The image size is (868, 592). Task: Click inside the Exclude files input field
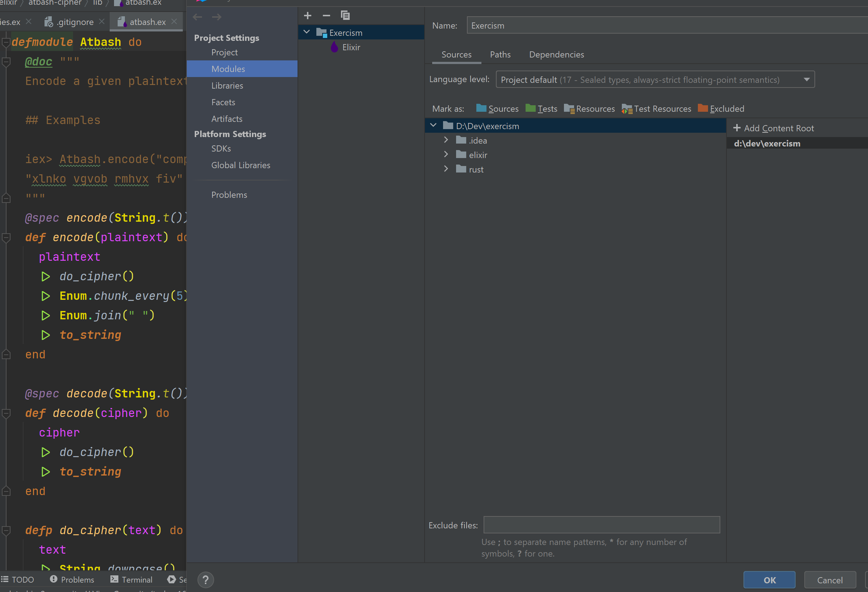click(601, 525)
